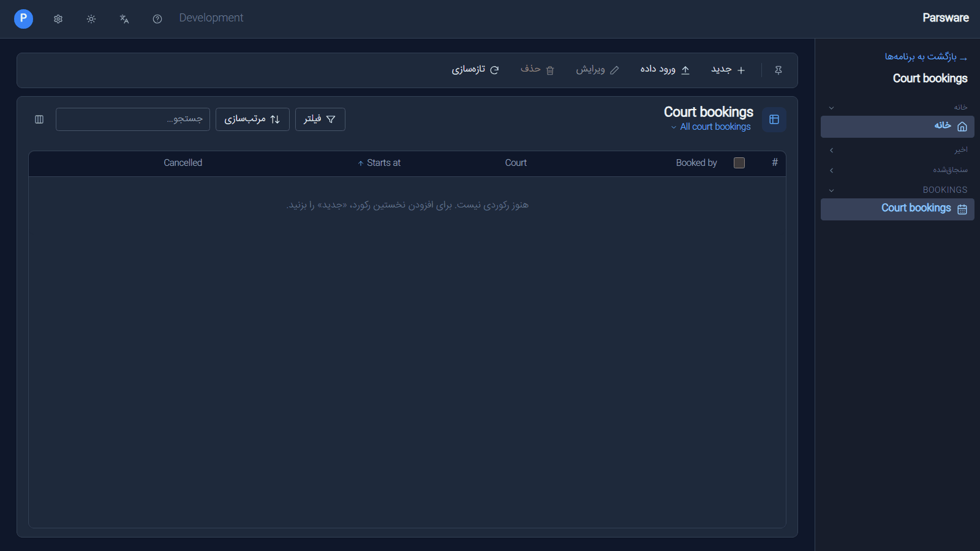Open help via the question mark icon

pos(157,19)
